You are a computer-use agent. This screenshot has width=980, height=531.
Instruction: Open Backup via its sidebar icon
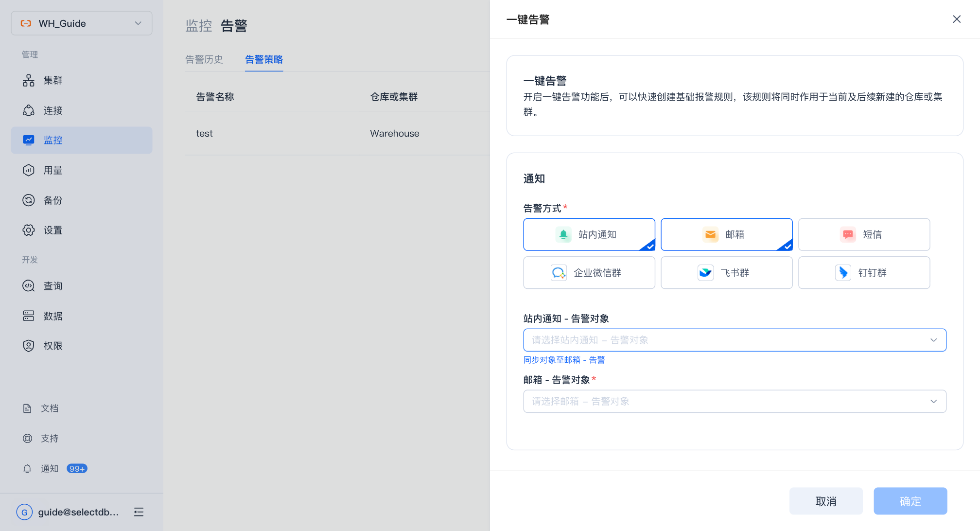coord(29,200)
